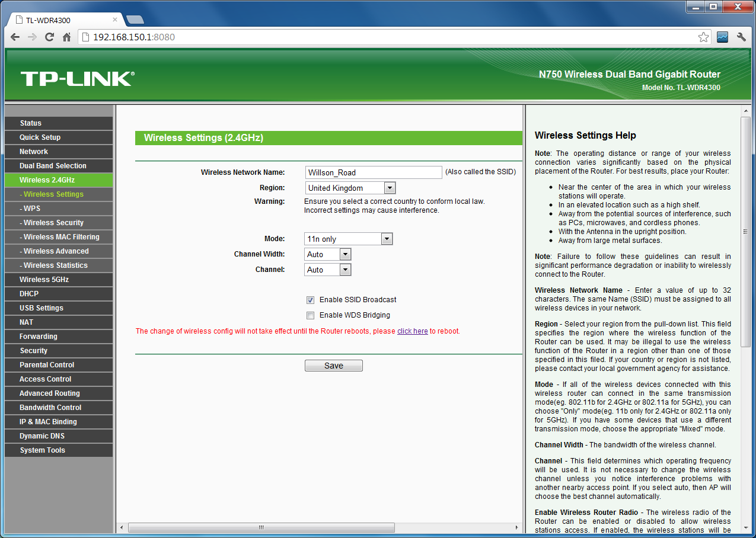The width and height of the screenshot is (756, 538).
Task: Click the horizontal scroll-left arrow
Action: click(122, 527)
